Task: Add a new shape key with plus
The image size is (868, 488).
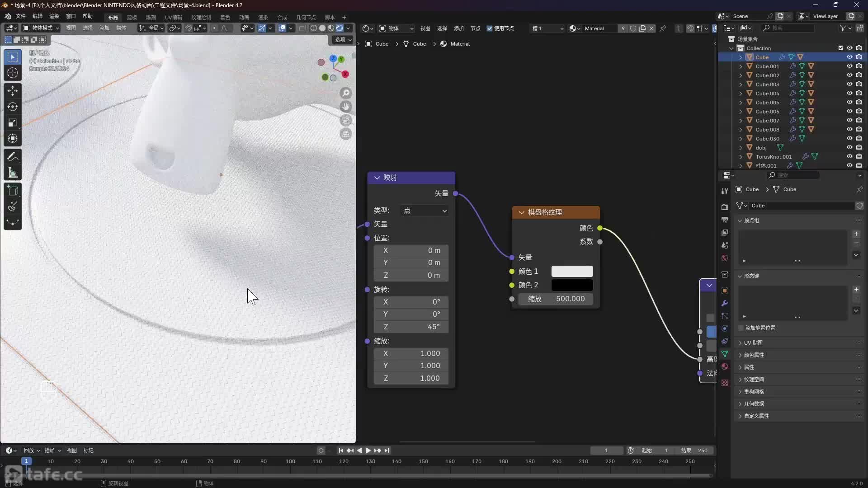Action: tap(856, 290)
